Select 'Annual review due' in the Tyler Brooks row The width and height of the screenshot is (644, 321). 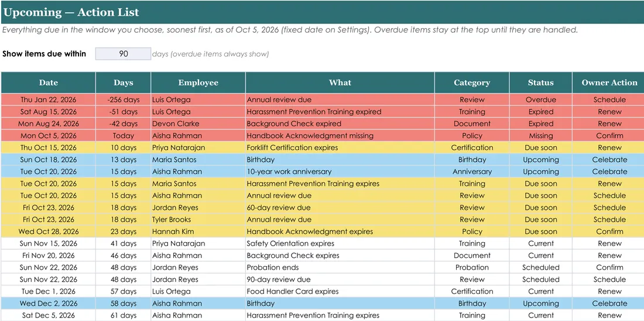[x=340, y=219]
